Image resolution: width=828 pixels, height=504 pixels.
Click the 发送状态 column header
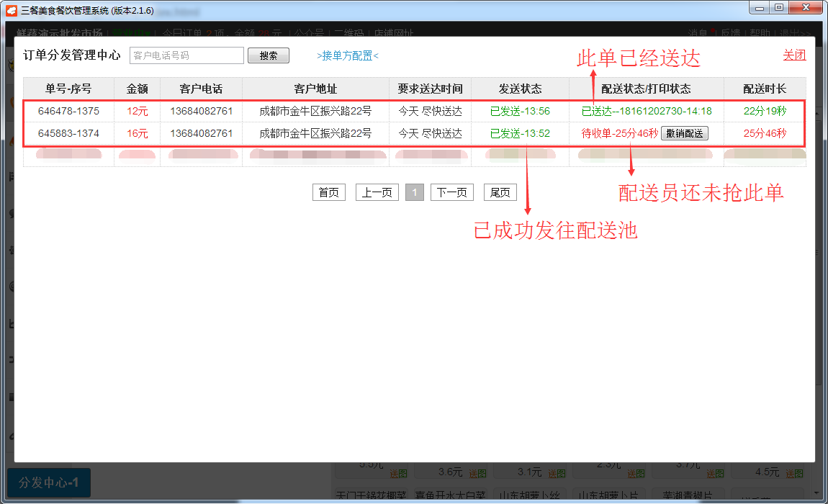[520, 89]
